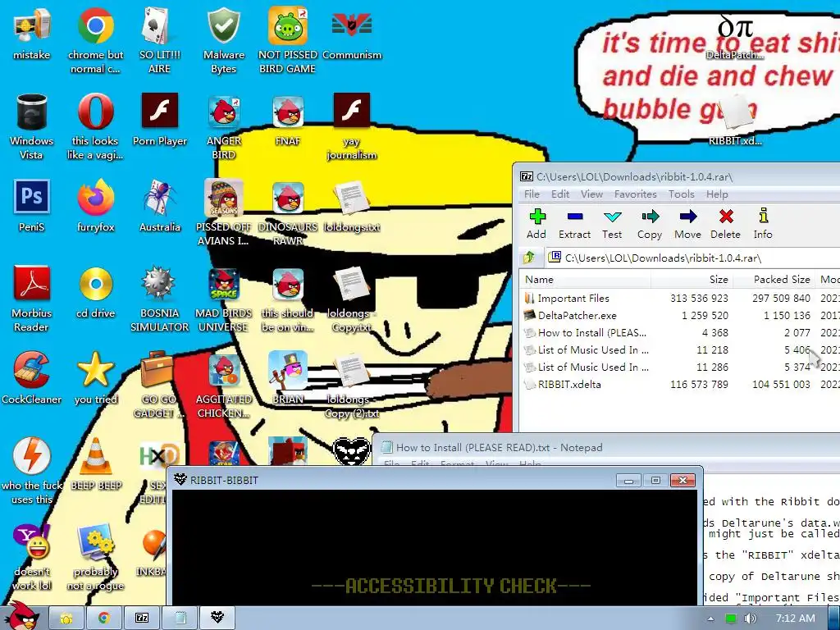
Task: Select the MAD BIRDS UNIVERSE icon
Action: (x=223, y=299)
